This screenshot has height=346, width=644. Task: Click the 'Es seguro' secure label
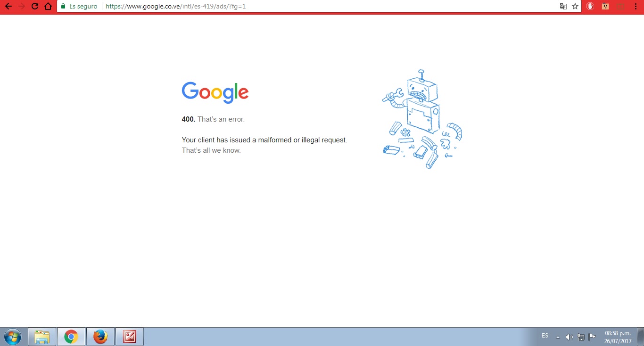(x=83, y=7)
